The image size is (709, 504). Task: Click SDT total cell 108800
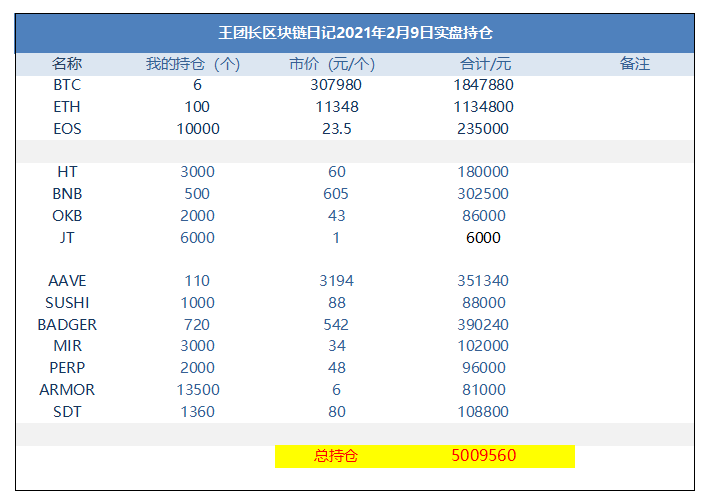pyautogui.click(x=483, y=412)
